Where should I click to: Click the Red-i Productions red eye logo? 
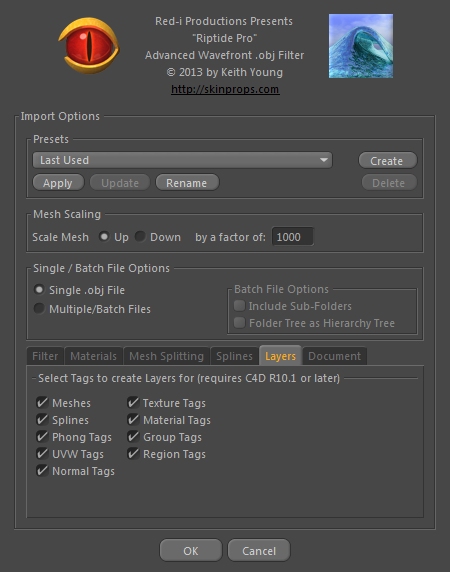pos(89,45)
